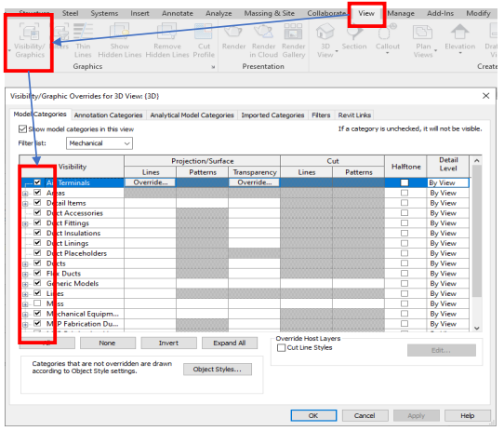The height and width of the screenshot is (431, 504).
Task: Expand the Detail Items category
Action: pos(25,204)
